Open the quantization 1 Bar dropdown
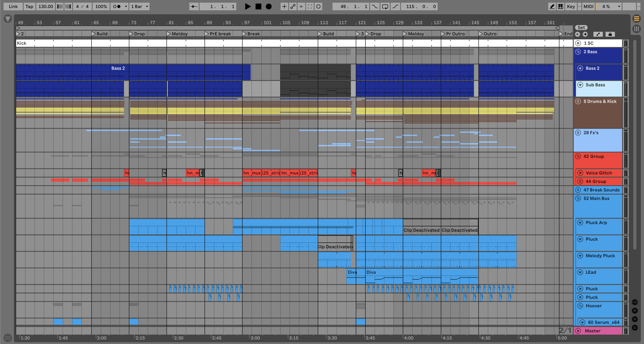Screen dimensions: 644x344 pos(139,6)
